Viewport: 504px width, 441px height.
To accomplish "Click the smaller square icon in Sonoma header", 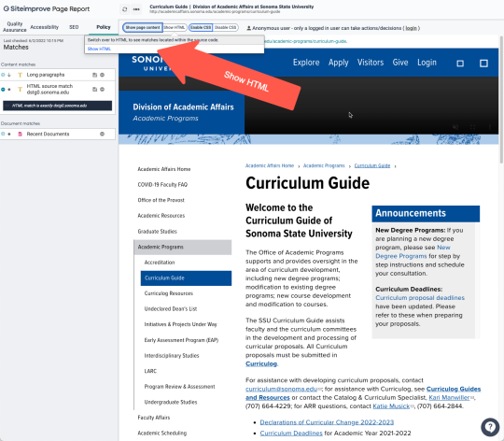I will coord(460,64).
